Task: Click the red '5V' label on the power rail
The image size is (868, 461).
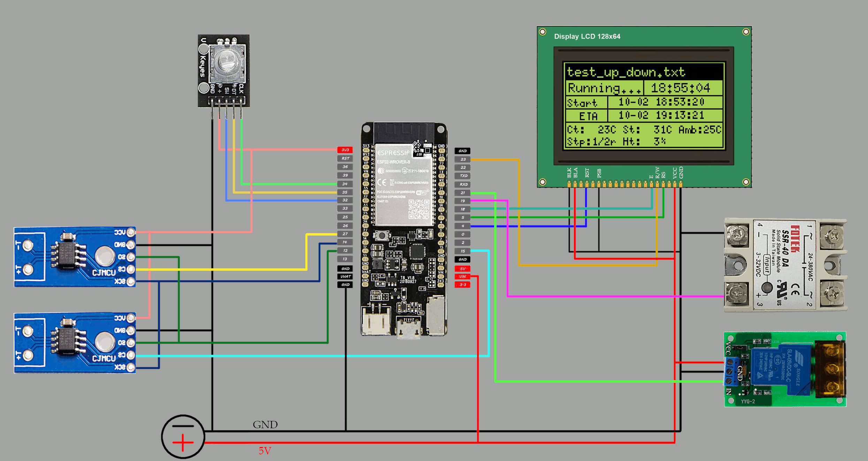Action: 265,451
